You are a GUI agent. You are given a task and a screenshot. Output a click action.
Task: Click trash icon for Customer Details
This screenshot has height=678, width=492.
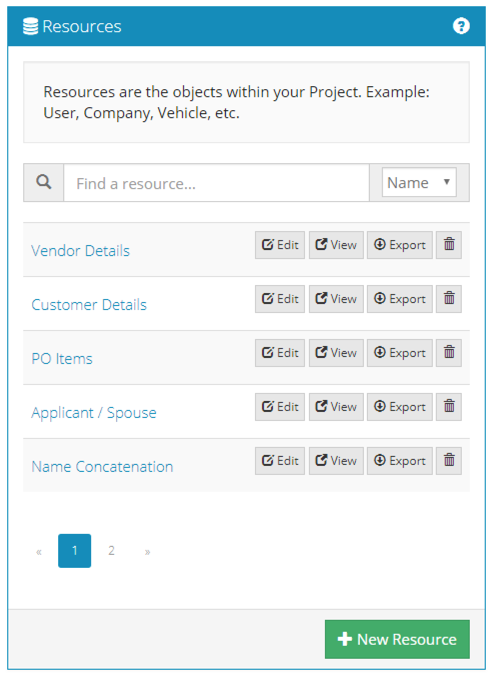click(x=449, y=299)
